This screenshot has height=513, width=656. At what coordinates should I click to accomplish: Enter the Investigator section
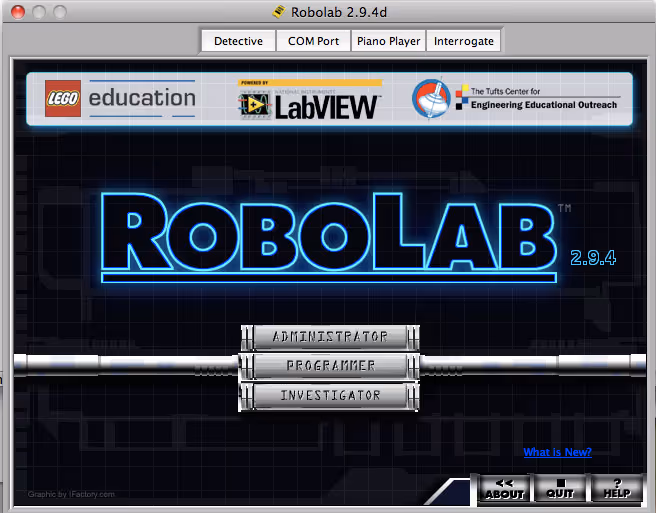[330, 395]
